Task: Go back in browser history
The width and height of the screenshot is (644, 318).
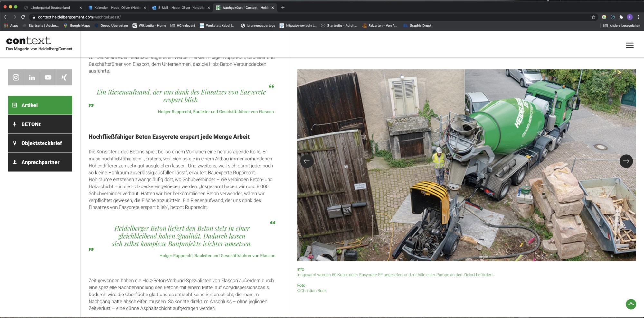Action: [6, 17]
